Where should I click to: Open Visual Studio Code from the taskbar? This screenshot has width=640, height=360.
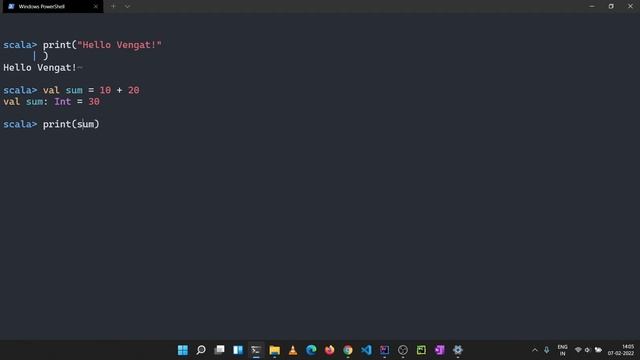point(366,350)
